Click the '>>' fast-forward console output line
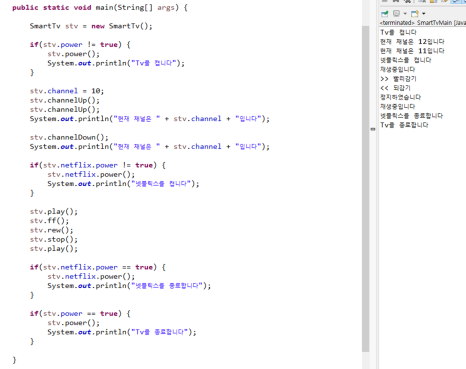Viewport: 466px width, 369px height. [x=398, y=79]
